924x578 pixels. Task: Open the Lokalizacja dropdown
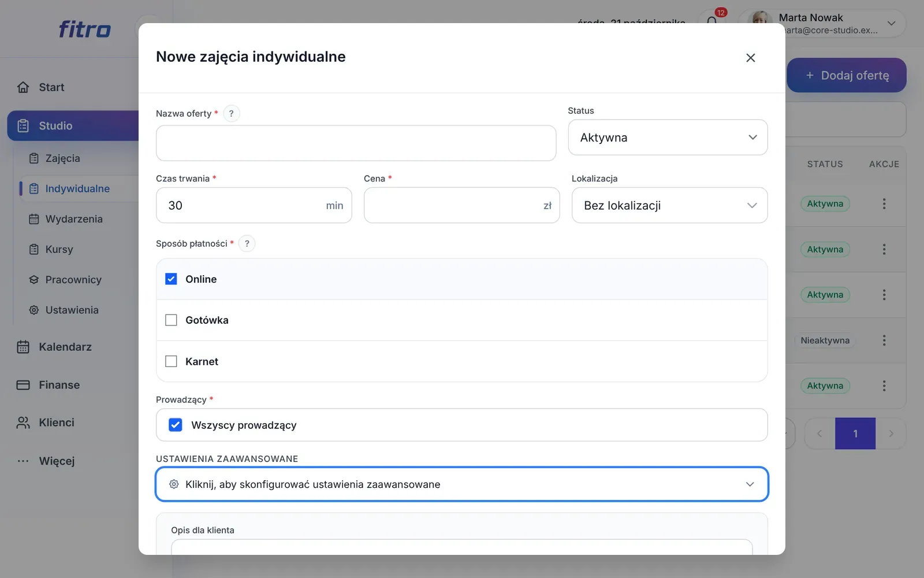pos(669,205)
